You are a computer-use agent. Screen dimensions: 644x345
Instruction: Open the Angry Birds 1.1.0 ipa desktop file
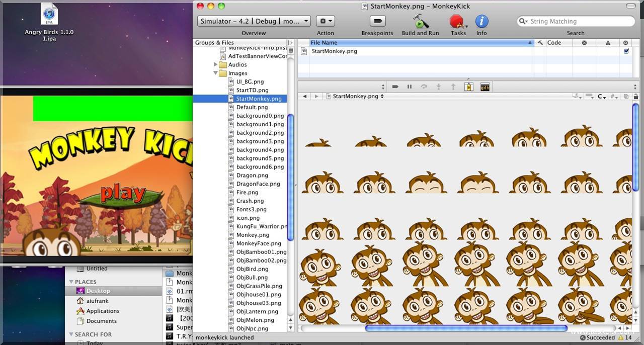(49, 23)
